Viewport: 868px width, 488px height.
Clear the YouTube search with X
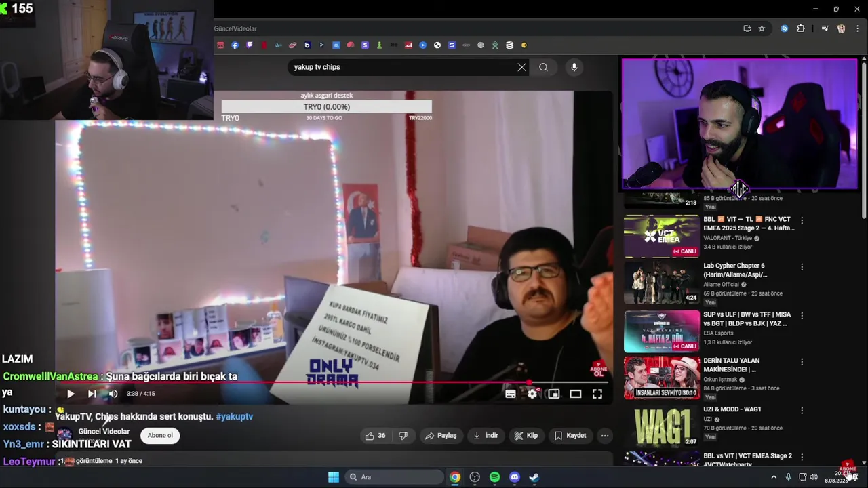[521, 67]
